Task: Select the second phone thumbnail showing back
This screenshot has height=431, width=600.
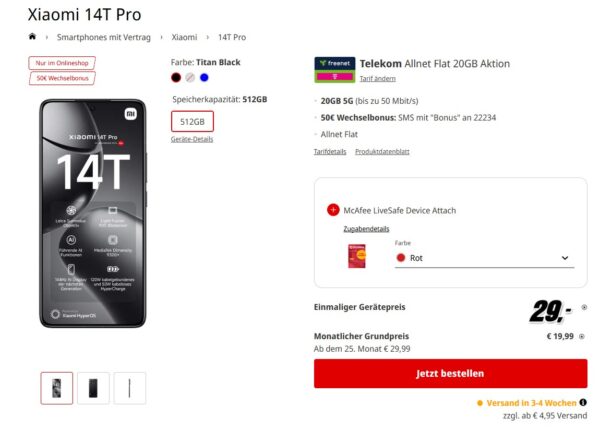Action: coord(93,388)
